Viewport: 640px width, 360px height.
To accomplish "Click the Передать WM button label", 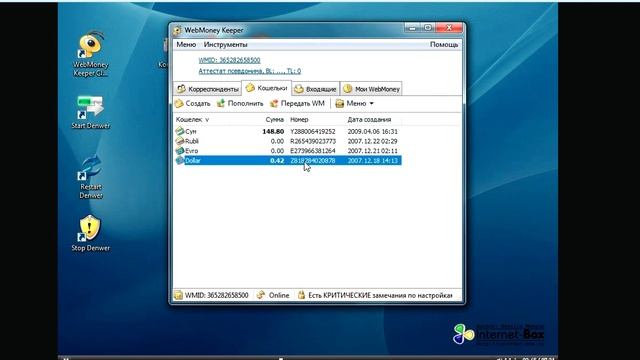I will 303,104.
